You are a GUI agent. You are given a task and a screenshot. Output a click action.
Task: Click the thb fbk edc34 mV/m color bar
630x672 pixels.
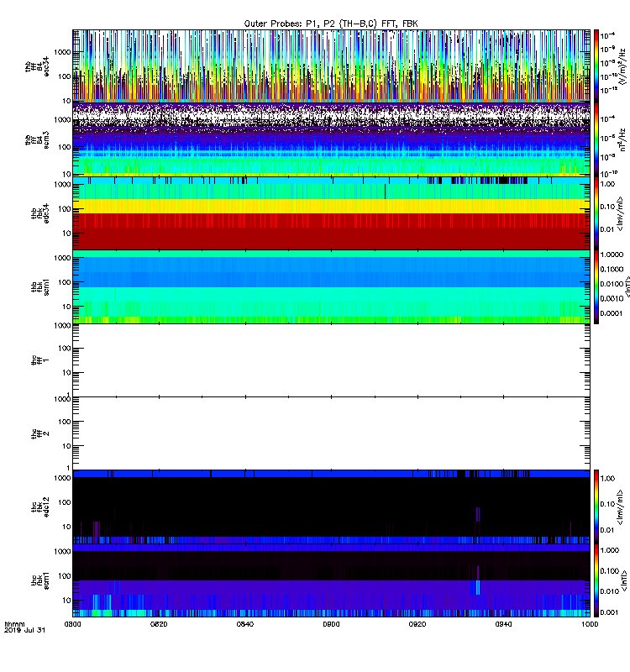(x=596, y=213)
